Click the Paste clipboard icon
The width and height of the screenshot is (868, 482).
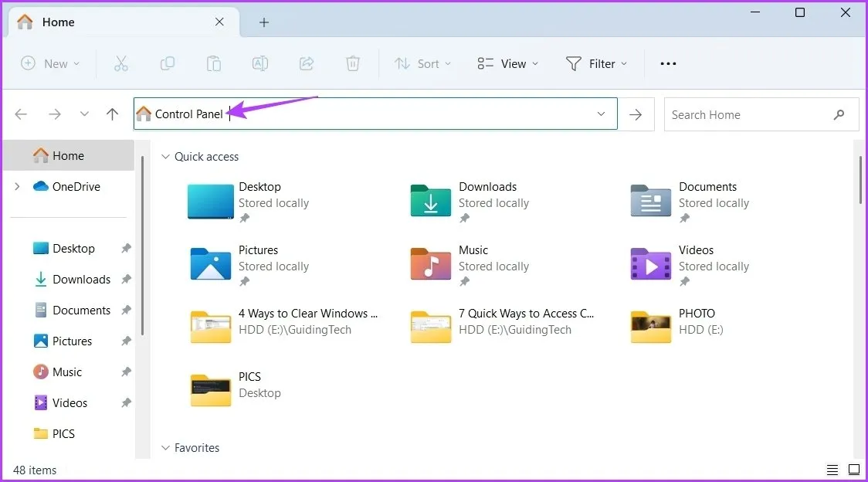214,64
